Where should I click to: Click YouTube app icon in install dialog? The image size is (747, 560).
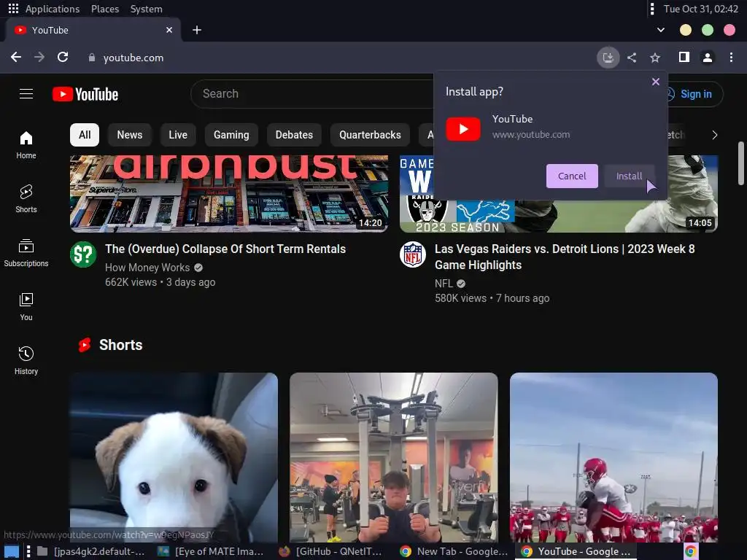point(463,129)
